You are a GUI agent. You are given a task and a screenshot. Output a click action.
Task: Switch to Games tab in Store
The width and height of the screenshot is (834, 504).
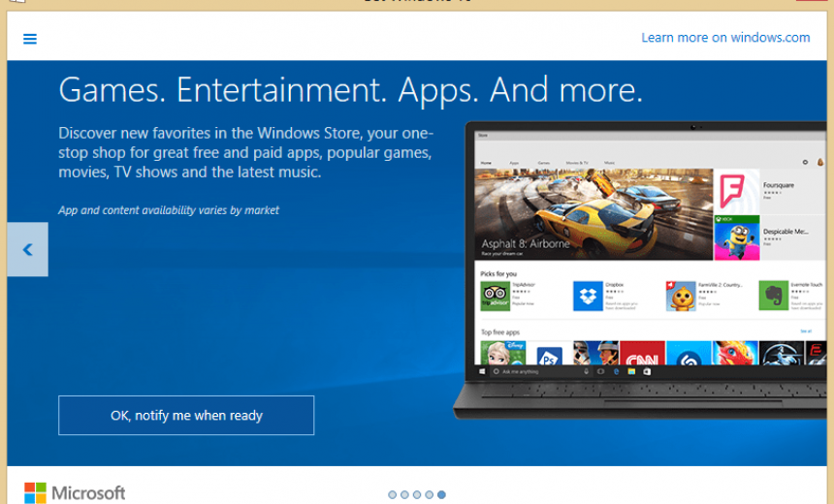click(543, 162)
